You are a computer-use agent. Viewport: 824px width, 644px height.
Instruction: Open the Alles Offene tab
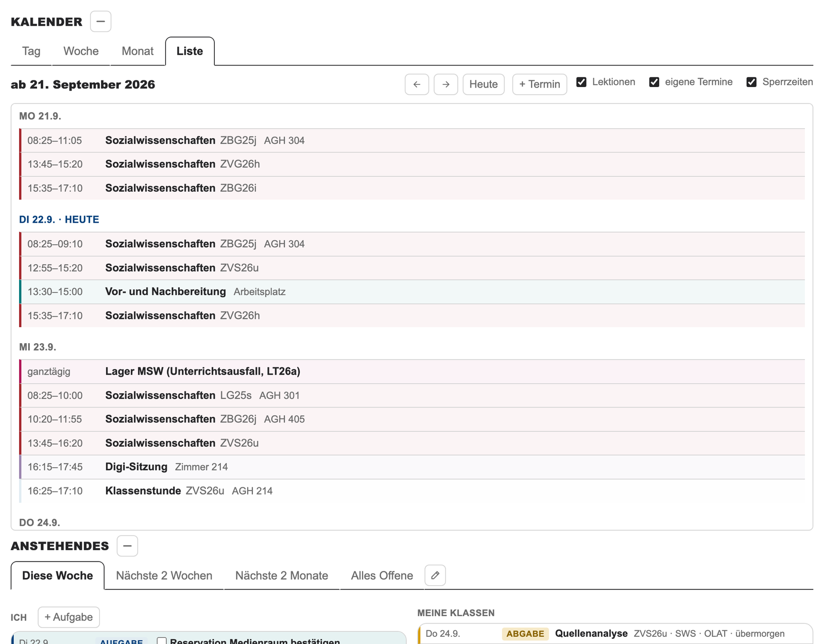[x=382, y=575]
